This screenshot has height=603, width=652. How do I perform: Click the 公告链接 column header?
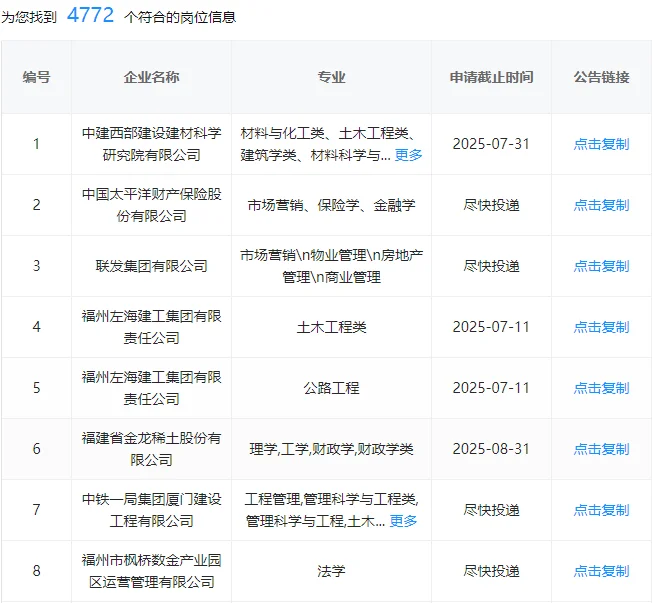601,77
